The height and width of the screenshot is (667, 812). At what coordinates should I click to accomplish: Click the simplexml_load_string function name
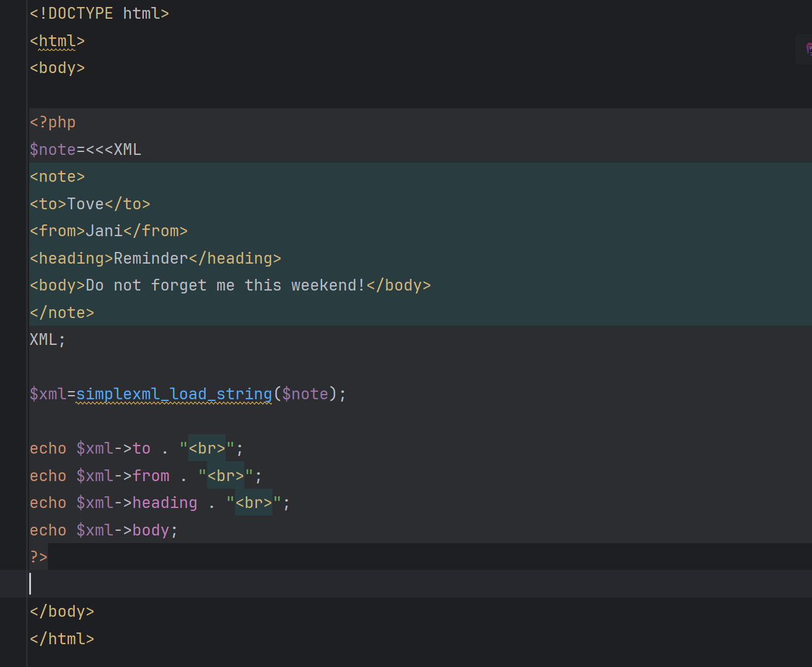pyautogui.click(x=174, y=394)
